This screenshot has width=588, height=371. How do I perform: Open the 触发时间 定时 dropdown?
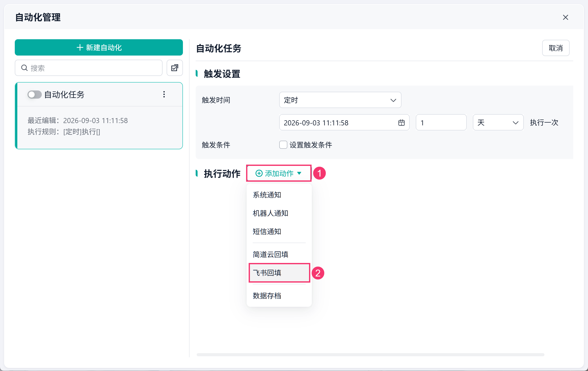340,100
